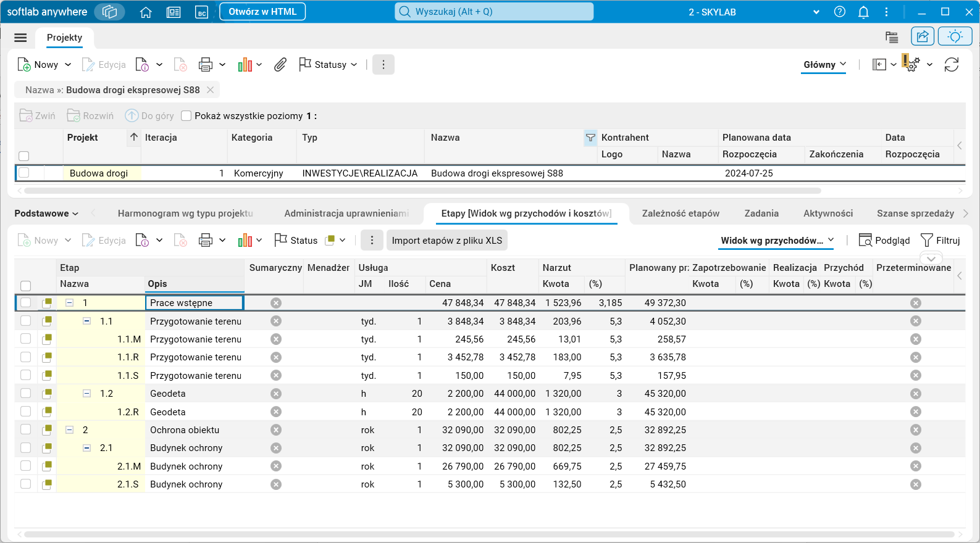Click the chart icon in stages toolbar
The height and width of the screenshot is (543, 980).
(245, 241)
